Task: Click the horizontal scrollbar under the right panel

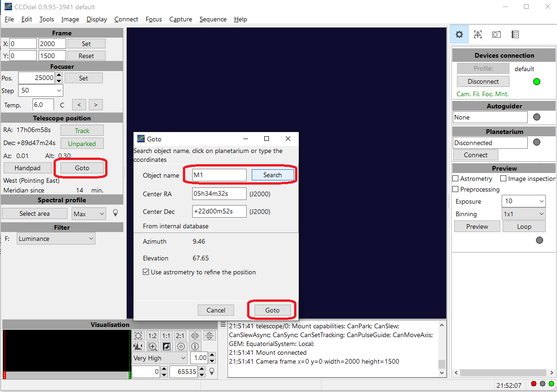Action: 503,372
